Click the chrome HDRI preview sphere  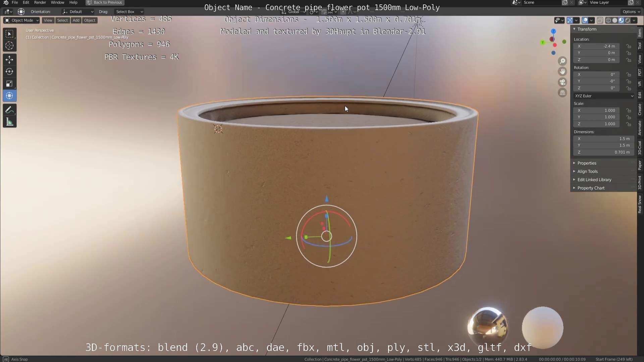488,327
